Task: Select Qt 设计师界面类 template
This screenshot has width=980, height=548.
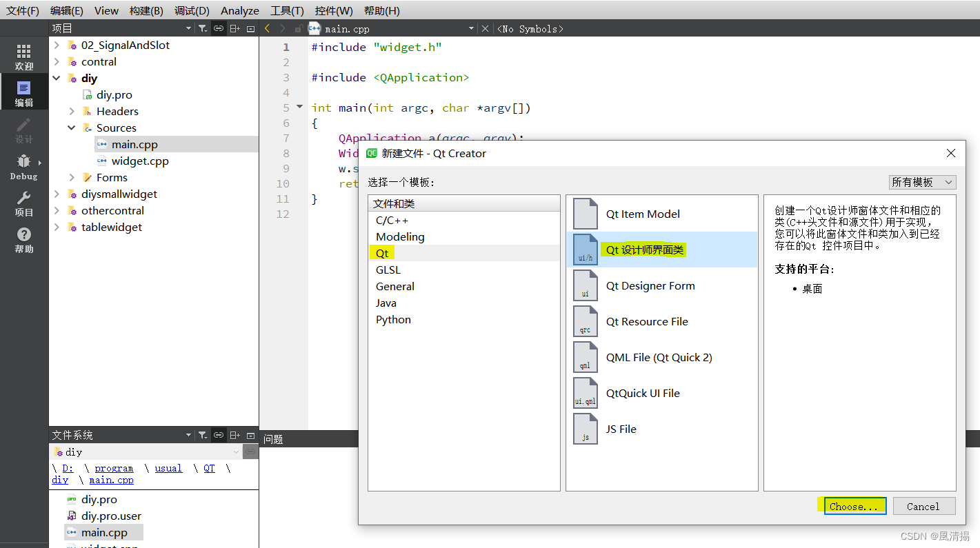Action: click(x=661, y=250)
